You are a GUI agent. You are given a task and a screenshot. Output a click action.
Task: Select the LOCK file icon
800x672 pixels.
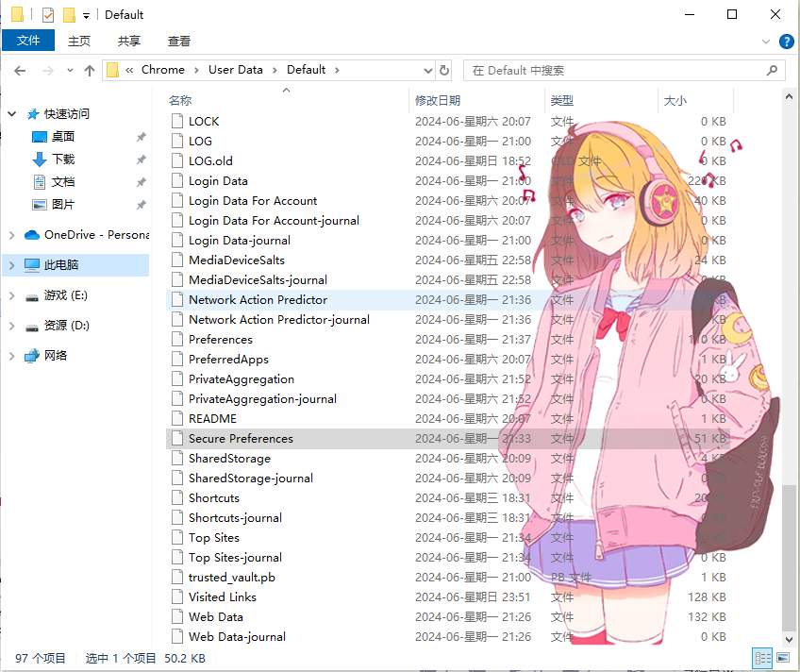pyautogui.click(x=177, y=121)
